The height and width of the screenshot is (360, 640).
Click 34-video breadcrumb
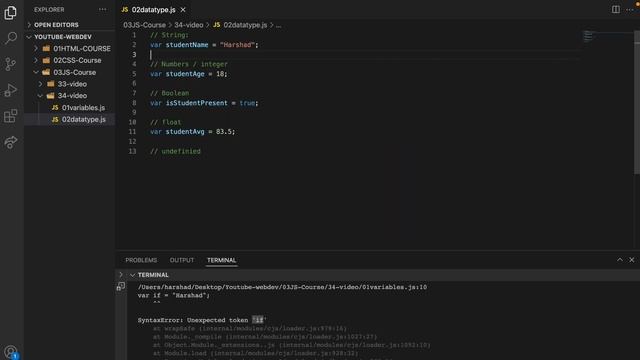pyautogui.click(x=189, y=25)
